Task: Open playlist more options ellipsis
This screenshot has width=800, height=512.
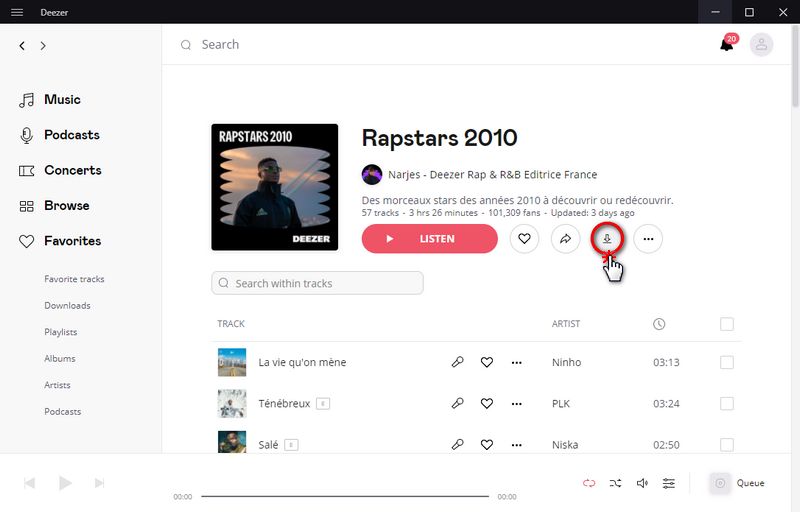Action: click(x=648, y=239)
